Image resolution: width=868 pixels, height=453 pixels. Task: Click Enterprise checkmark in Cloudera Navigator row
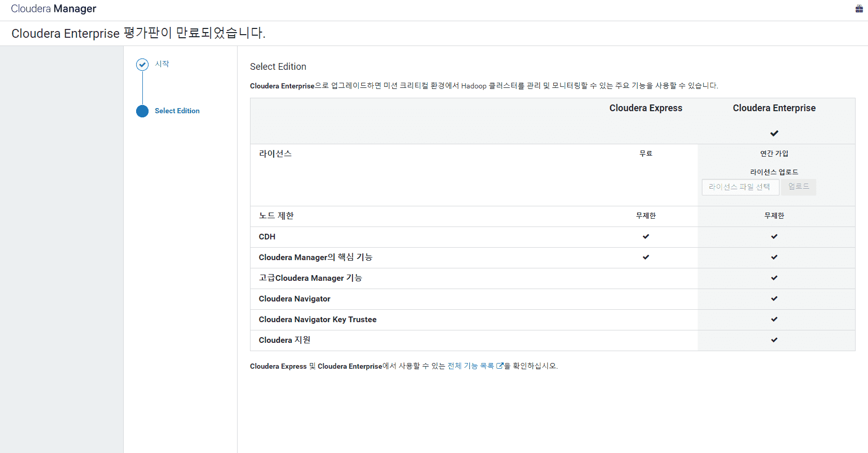point(774,298)
